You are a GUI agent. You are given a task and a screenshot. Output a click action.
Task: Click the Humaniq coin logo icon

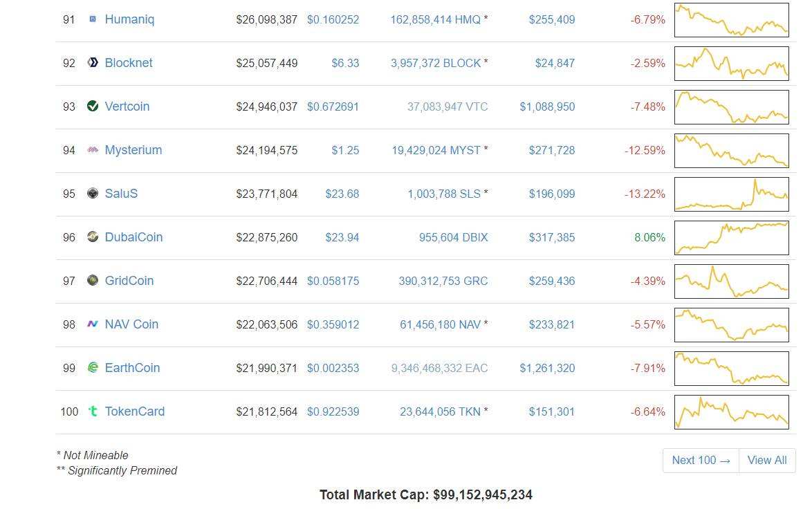coord(93,19)
